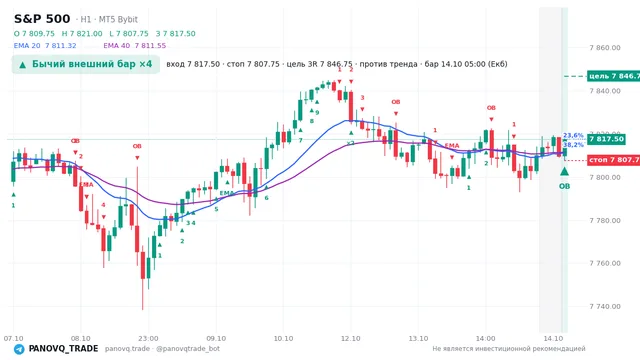640x360 pixels.
Task: Click the green bar-count marker 8
Action: click(x=311, y=121)
